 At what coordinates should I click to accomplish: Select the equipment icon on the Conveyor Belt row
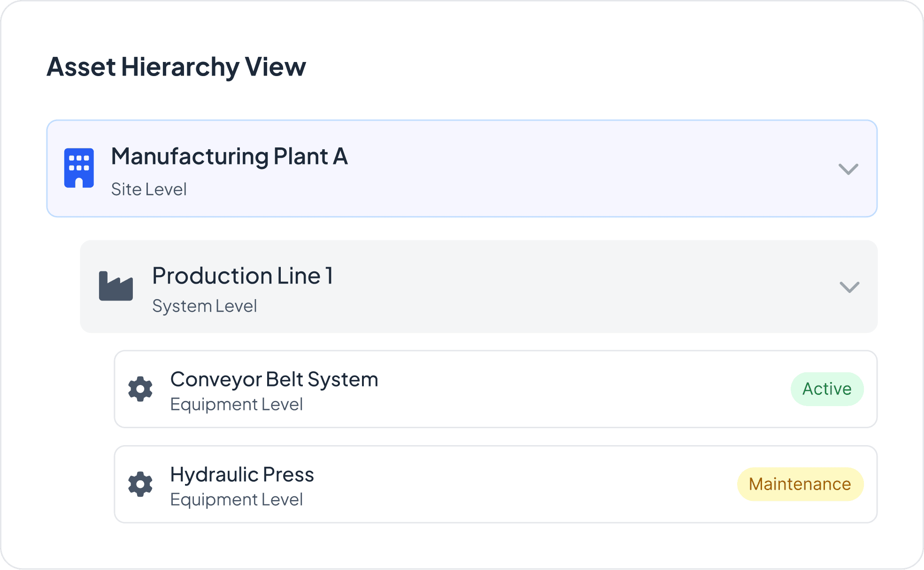(139, 390)
